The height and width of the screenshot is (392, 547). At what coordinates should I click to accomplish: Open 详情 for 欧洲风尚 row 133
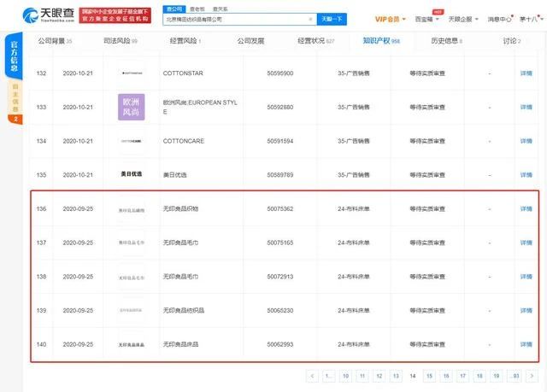526,107
